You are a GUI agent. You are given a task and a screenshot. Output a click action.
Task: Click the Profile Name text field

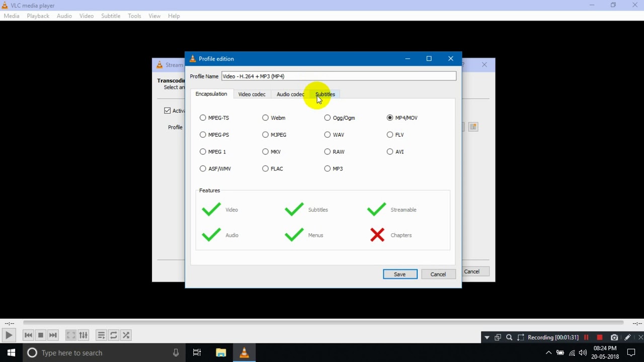click(339, 76)
